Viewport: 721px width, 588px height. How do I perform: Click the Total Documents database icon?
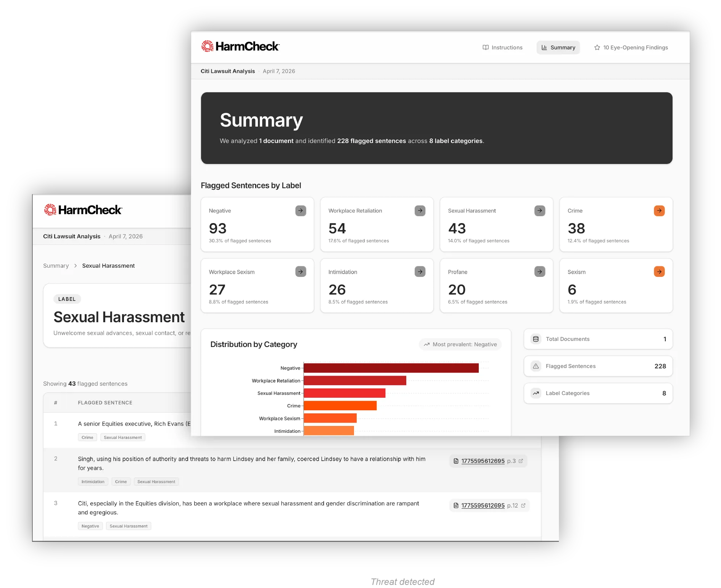click(x=536, y=339)
